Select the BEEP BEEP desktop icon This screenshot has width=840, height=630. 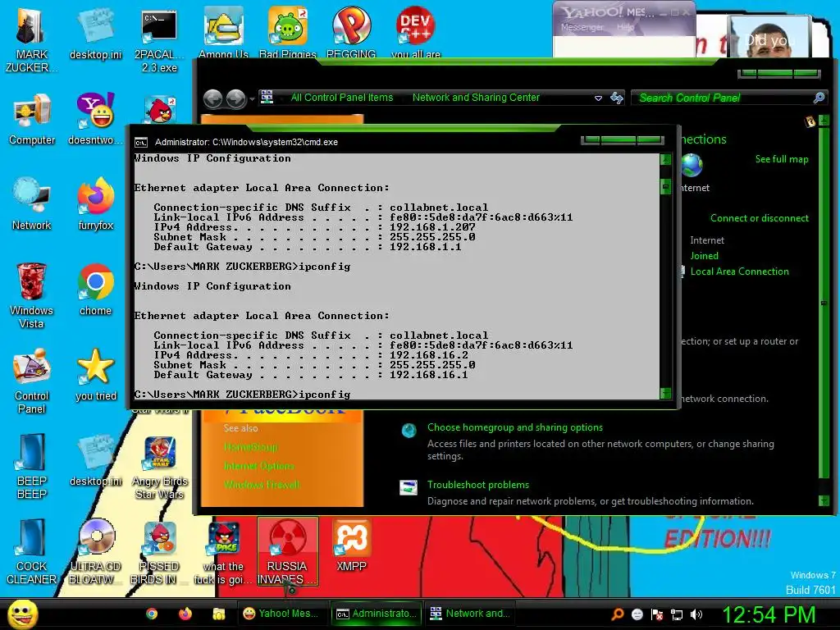[x=32, y=466]
